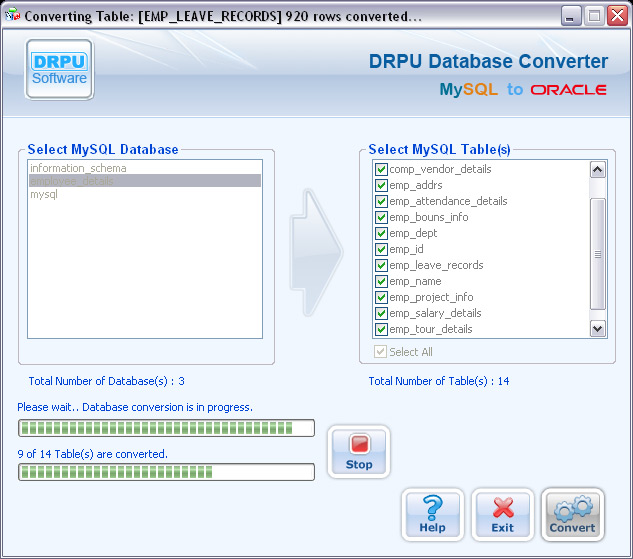
Task: Click the MySQL to Oracle logo text
Action: [522, 89]
